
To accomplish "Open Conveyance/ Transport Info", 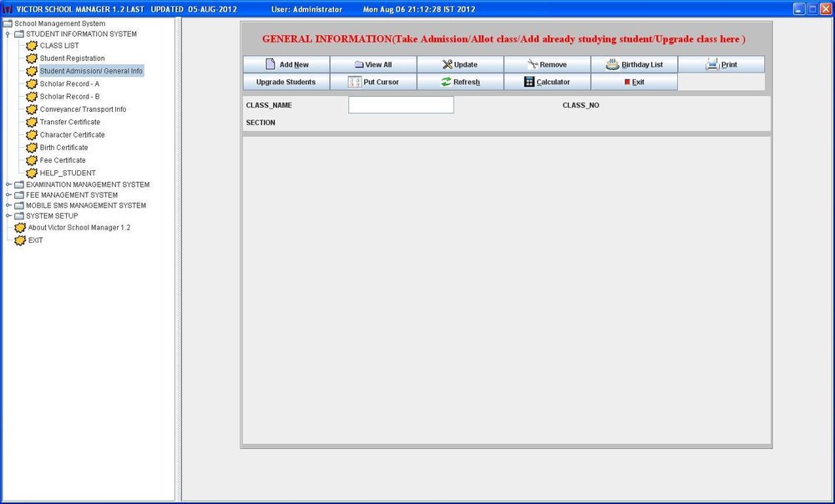I will pyautogui.click(x=83, y=109).
